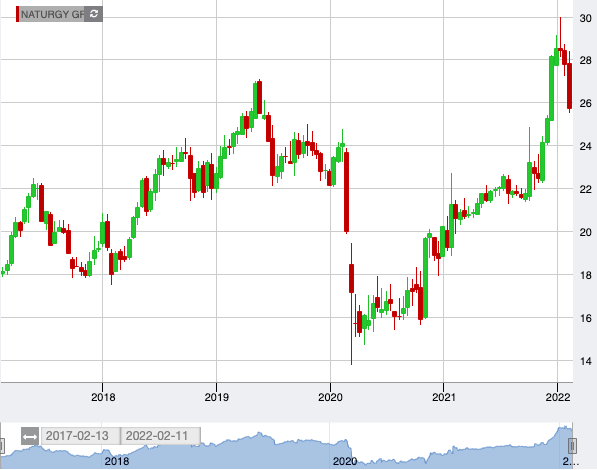Click the 30 price axis label
Image resolution: width=597 pixels, height=470 pixels.
coord(586,18)
